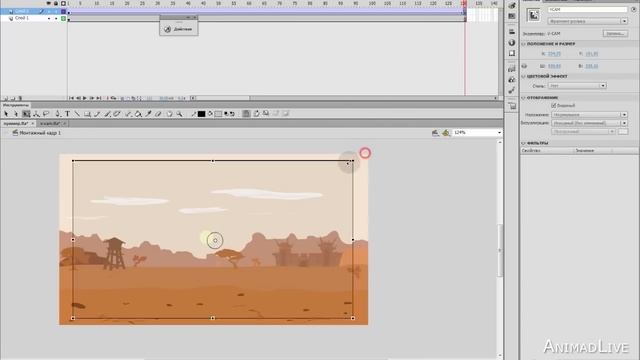640x360 pixels.
Task: Select the Eyedropper tool
Action: tap(149, 114)
